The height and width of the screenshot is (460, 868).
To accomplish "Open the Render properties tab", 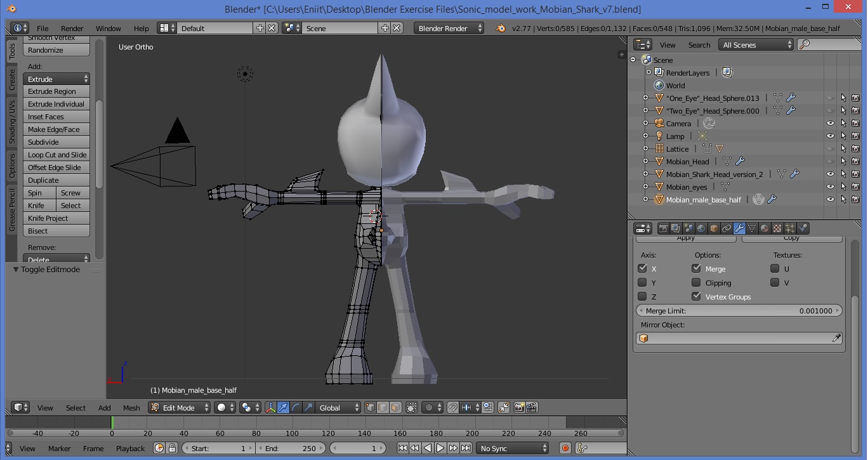I will click(x=663, y=228).
